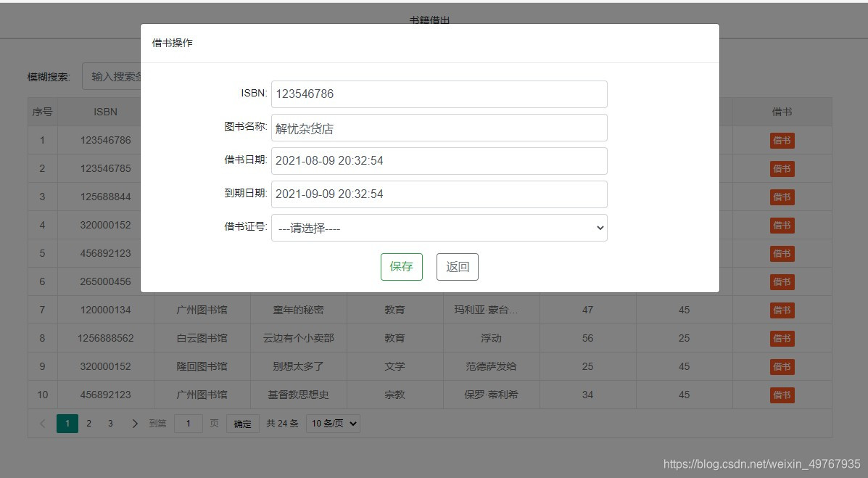Switch to page 3 of the table
This screenshot has height=478, width=868.
(x=110, y=424)
